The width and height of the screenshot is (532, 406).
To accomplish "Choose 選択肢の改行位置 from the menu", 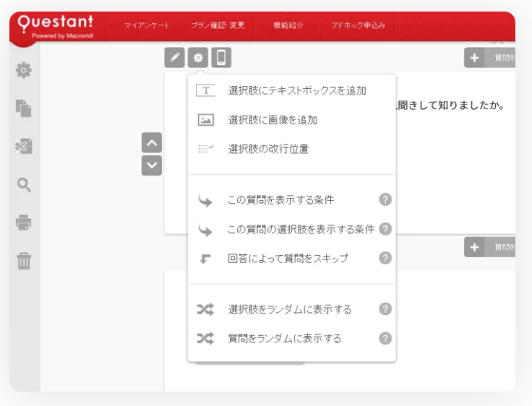I will (x=268, y=149).
